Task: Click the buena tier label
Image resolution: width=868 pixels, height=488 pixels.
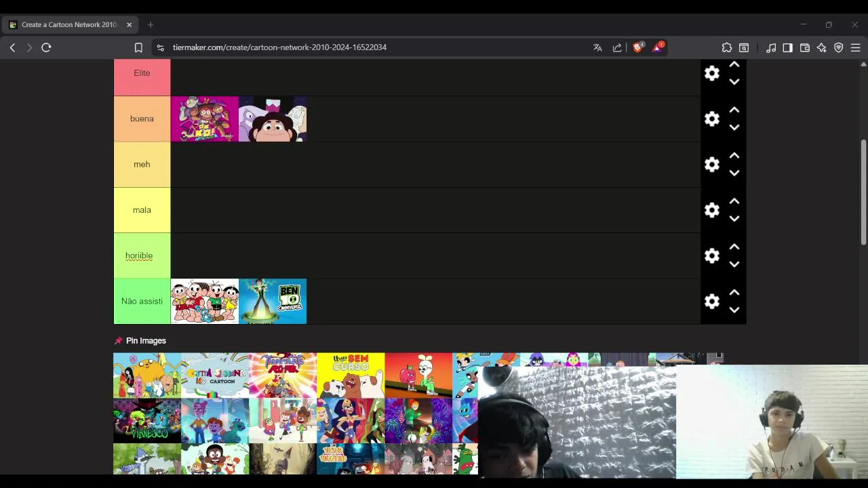Action: 142,119
